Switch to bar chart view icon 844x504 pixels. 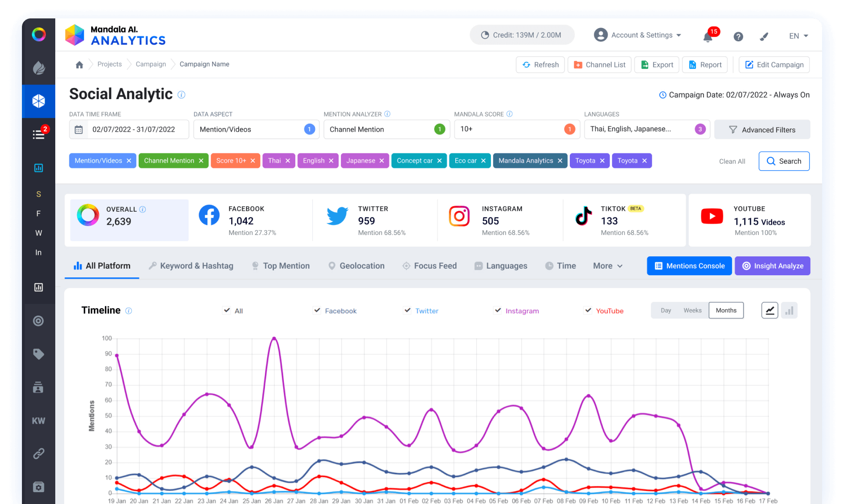789,311
